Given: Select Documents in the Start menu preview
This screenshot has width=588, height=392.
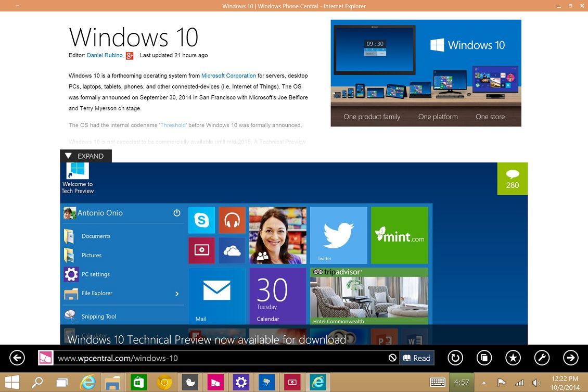Looking at the screenshot, I should 96,236.
